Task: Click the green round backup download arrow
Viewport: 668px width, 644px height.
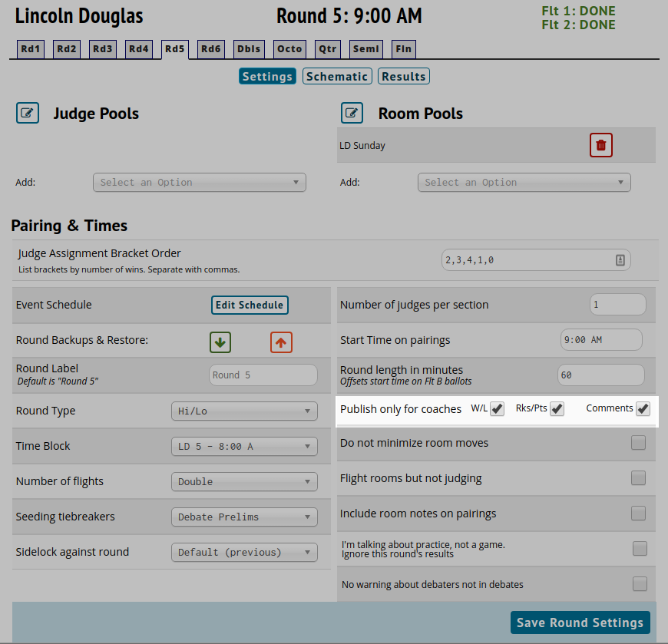Action: pyautogui.click(x=220, y=342)
